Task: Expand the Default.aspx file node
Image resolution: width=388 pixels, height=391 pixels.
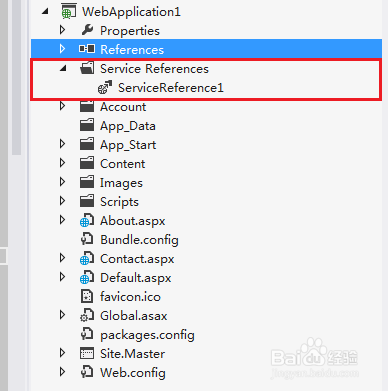Action: click(x=62, y=277)
